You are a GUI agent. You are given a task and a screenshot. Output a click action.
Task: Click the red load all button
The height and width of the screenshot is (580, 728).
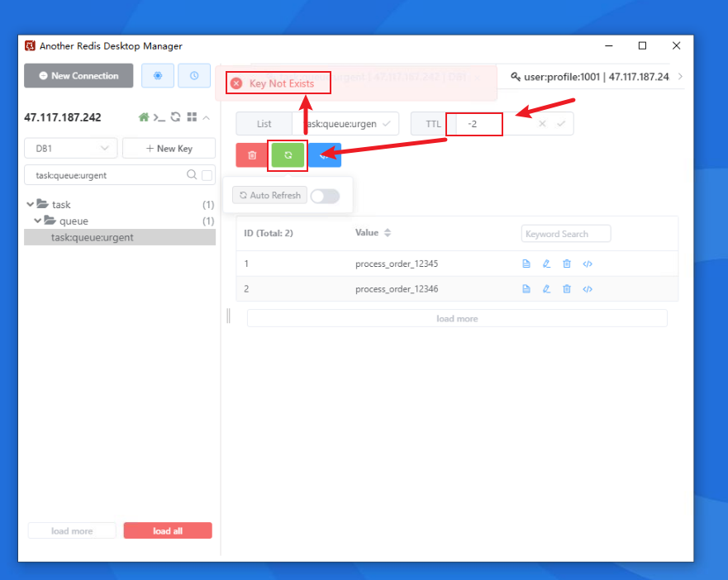(x=168, y=530)
